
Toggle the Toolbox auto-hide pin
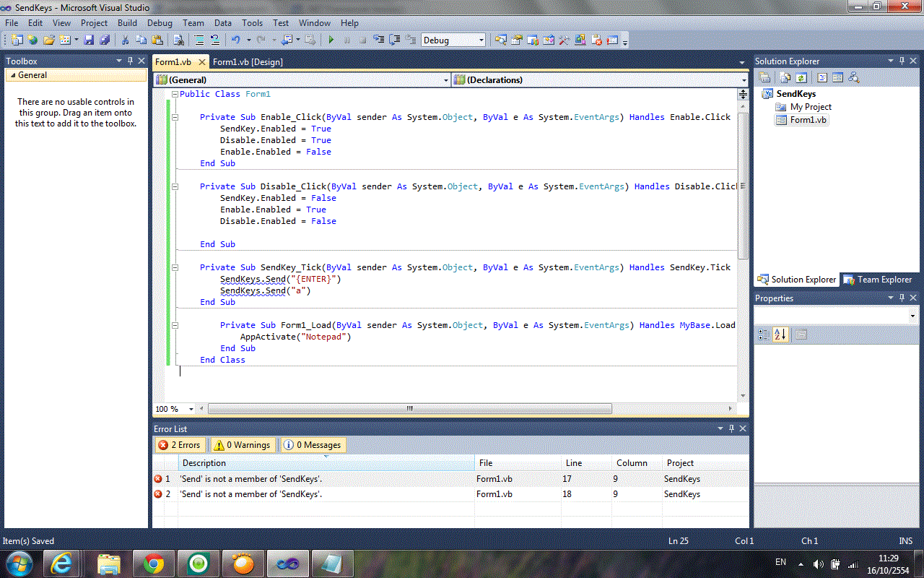coord(130,61)
